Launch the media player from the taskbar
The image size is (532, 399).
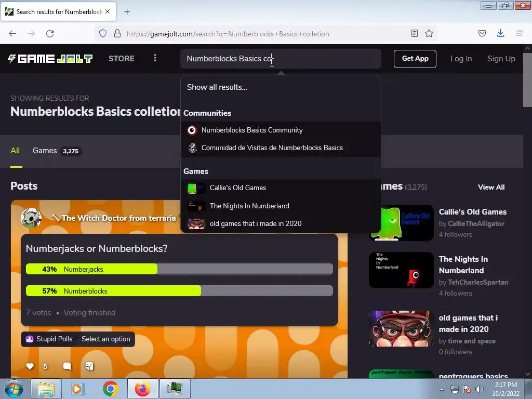pos(78,389)
